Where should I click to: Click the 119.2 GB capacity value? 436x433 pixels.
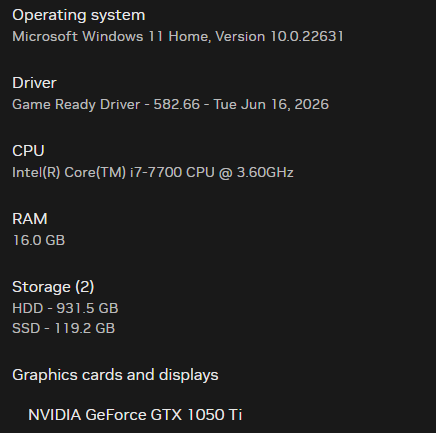[x=84, y=328]
